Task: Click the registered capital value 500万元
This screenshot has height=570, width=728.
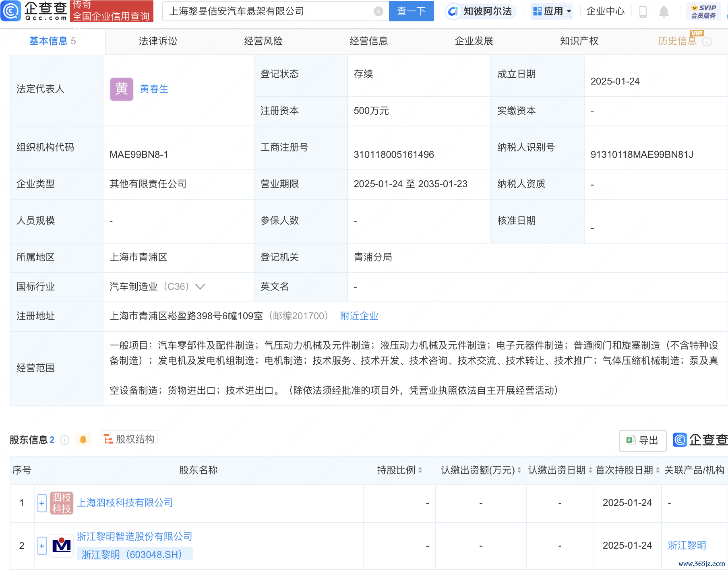Action: tap(371, 111)
